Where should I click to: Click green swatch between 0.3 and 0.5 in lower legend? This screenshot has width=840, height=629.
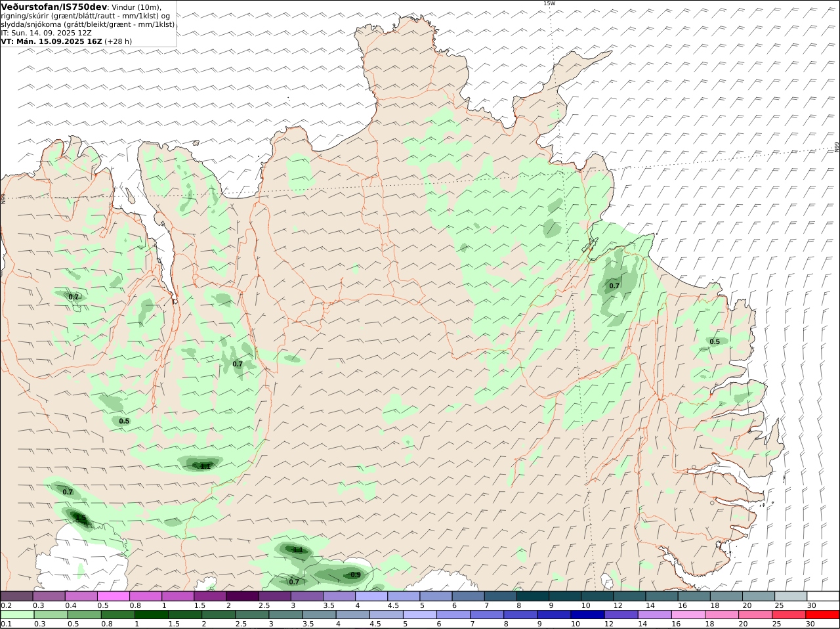(51, 615)
